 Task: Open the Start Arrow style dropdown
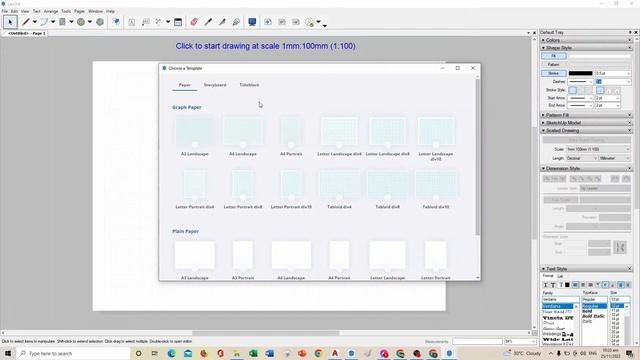pos(581,98)
